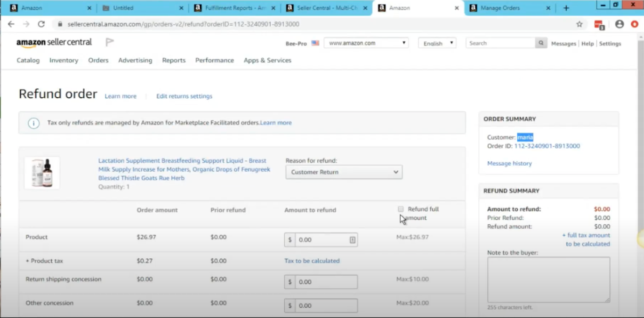Open the browser profile avatar icon
644x318 pixels.
tap(619, 24)
